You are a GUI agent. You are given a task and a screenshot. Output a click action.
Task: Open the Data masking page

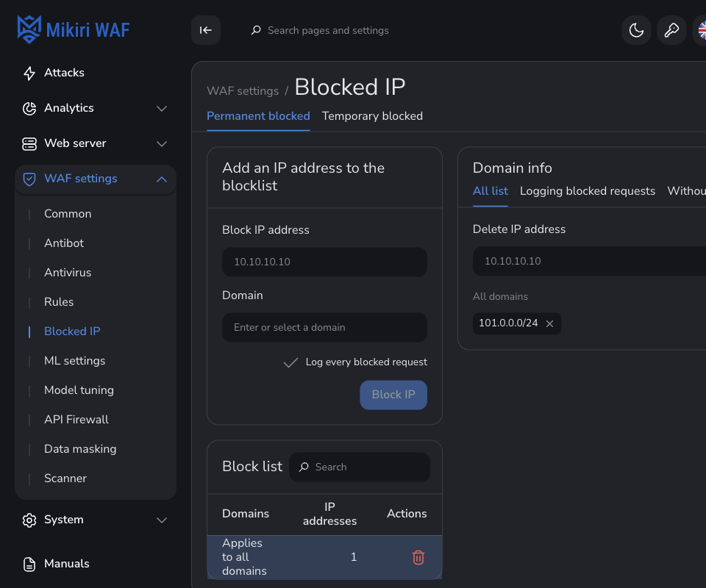click(x=80, y=449)
